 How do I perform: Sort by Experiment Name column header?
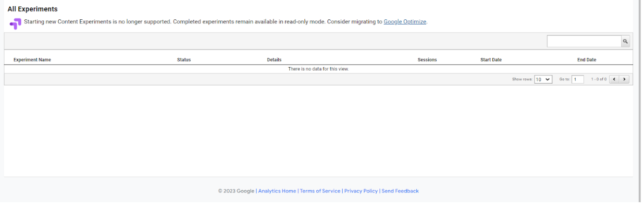32,60
